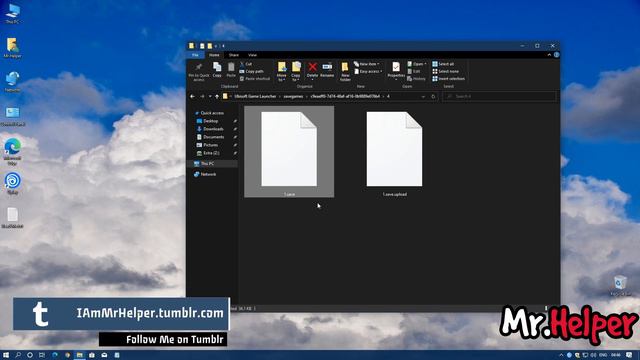The width and height of the screenshot is (640, 360).
Task: Go back to the previous folder
Action: tap(192, 96)
